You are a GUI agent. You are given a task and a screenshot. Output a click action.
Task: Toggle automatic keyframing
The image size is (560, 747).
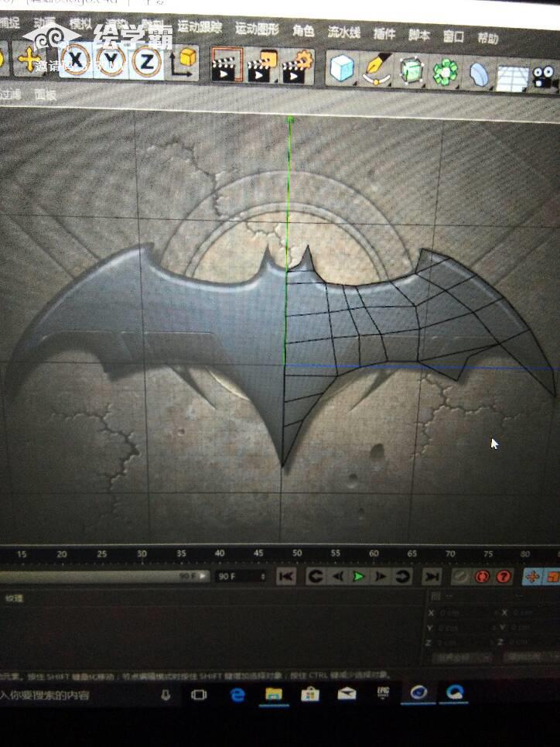(x=482, y=577)
